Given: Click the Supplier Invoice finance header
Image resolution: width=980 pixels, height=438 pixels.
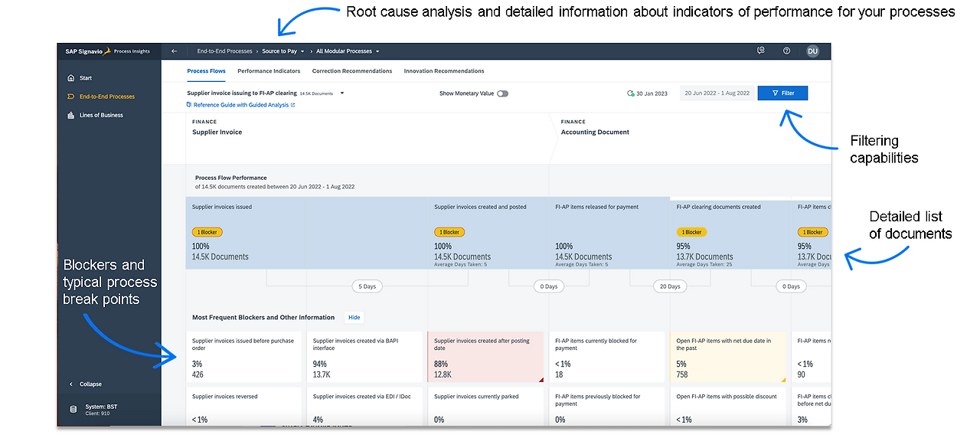Looking at the screenshot, I should pos(217,132).
